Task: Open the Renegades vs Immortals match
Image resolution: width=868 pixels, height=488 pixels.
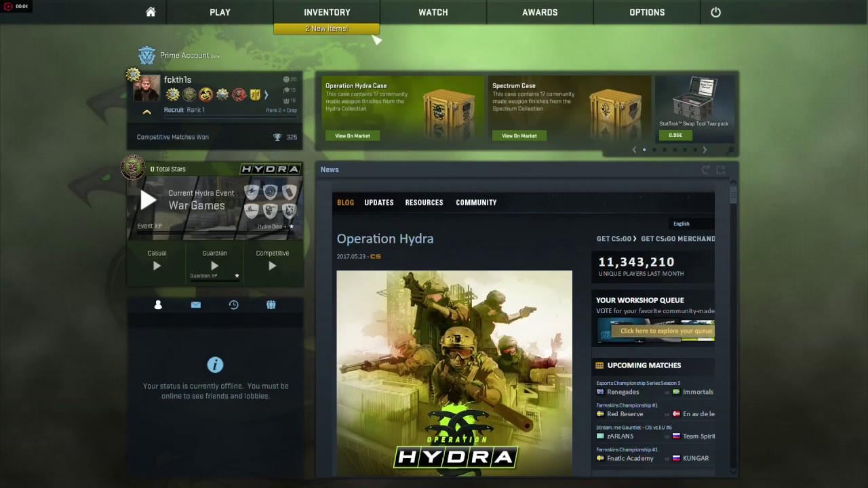Action: coord(654,392)
